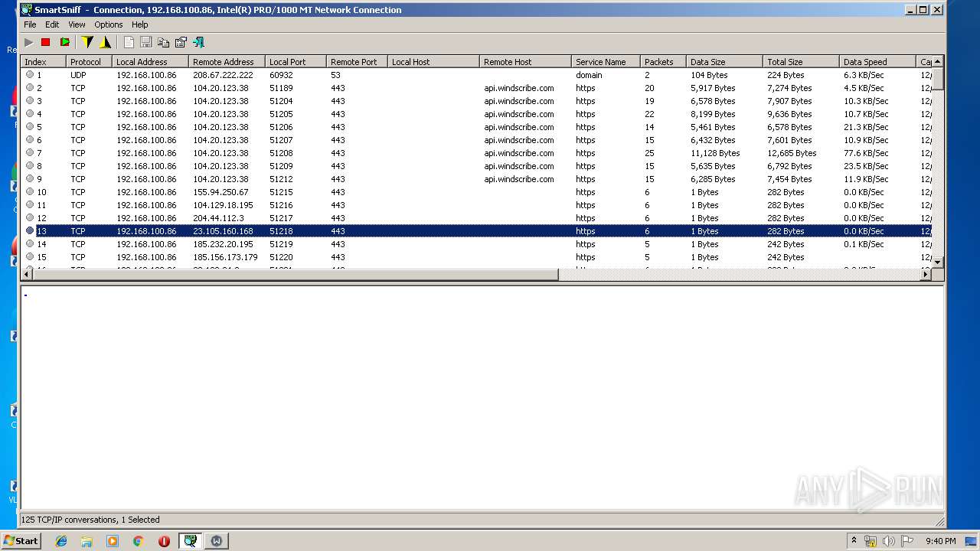
Task: Click the Windscribe W taskbar button
Action: tap(217, 541)
